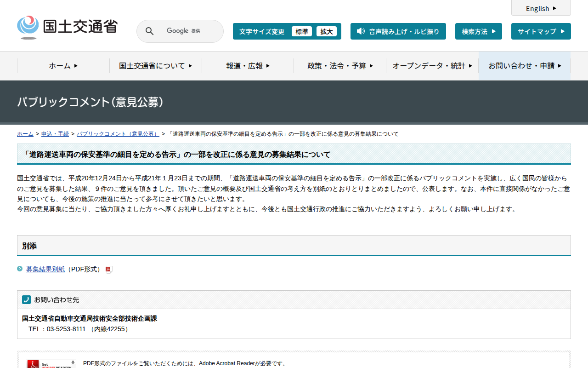Set text size to 拡大
Viewport: 588px width, 368px height.
[326, 31]
